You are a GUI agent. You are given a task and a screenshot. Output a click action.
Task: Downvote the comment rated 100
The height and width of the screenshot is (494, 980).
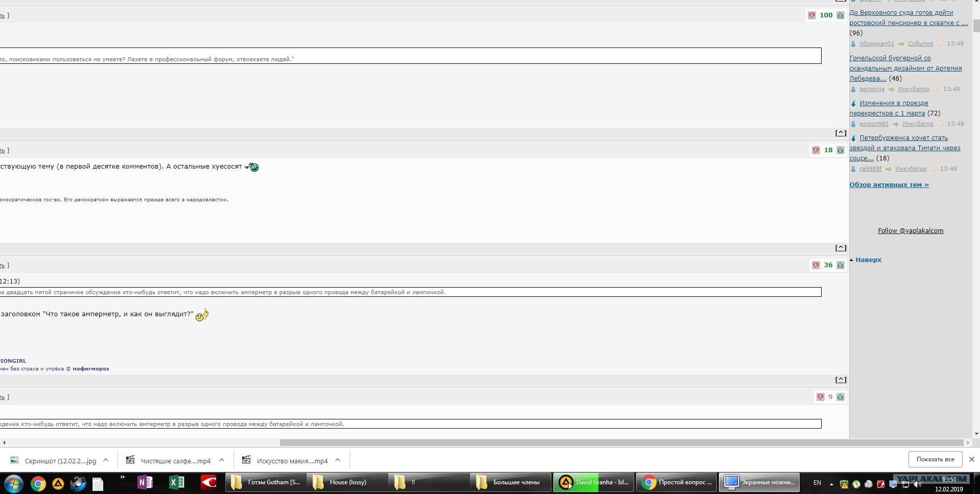(x=811, y=15)
